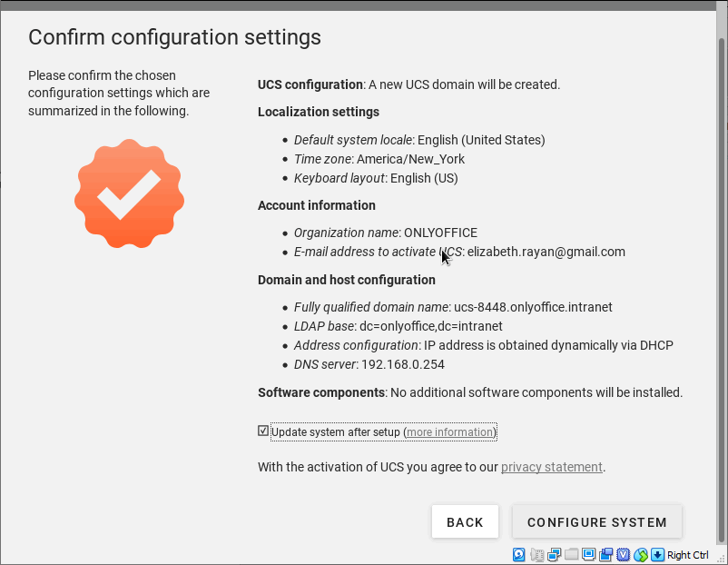
Task: Click the video capture status icon
Action: 605,555
